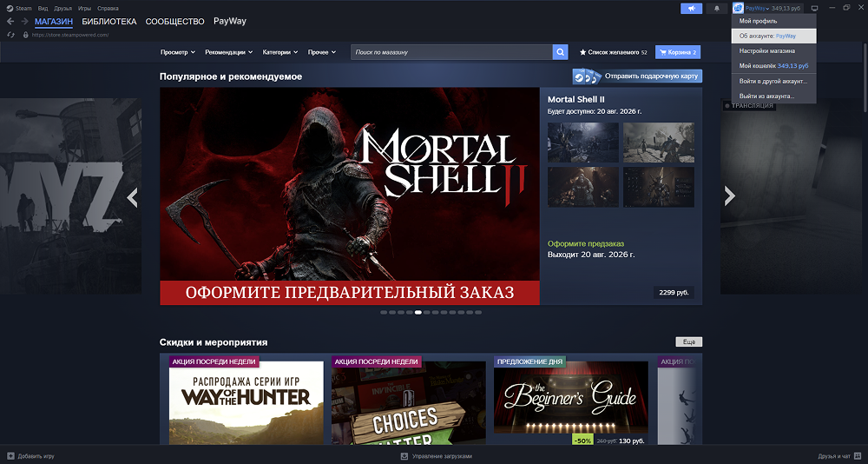Click the 2299 руб. price tag
The image size is (868, 464).
click(674, 292)
